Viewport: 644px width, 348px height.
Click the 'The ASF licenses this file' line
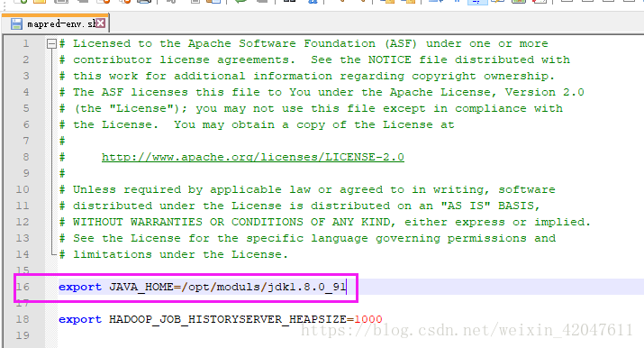tap(322, 92)
